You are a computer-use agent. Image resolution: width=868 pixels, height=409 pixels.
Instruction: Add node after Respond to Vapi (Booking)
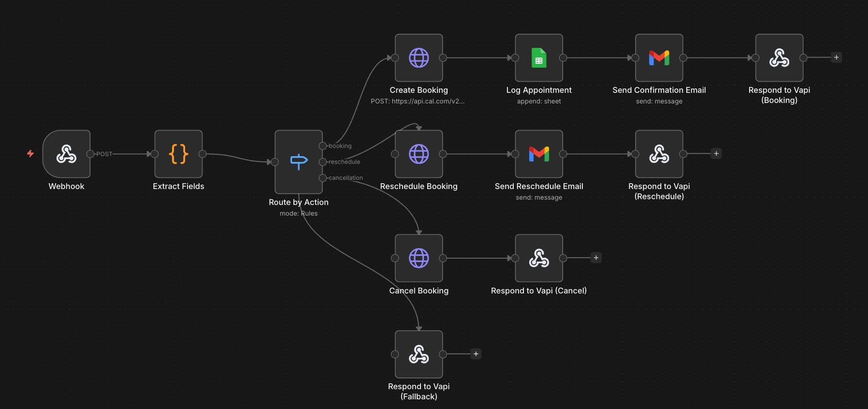[836, 58]
